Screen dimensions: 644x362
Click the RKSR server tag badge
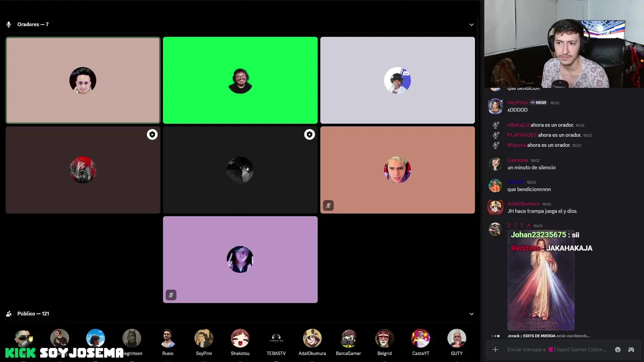[x=538, y=103]
